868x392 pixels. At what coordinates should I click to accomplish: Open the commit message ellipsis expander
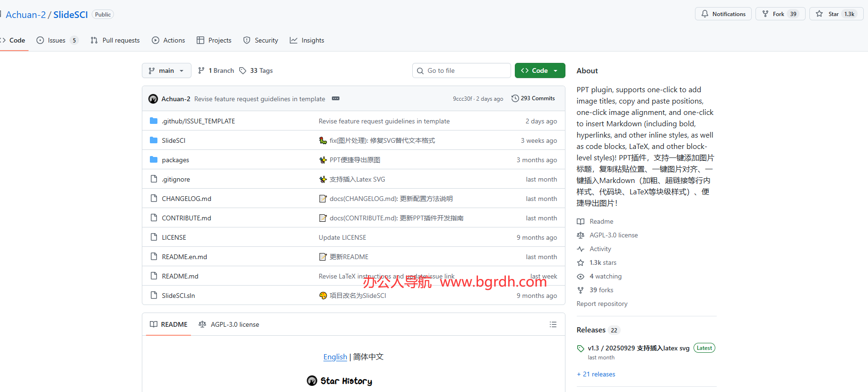(336, 98)
